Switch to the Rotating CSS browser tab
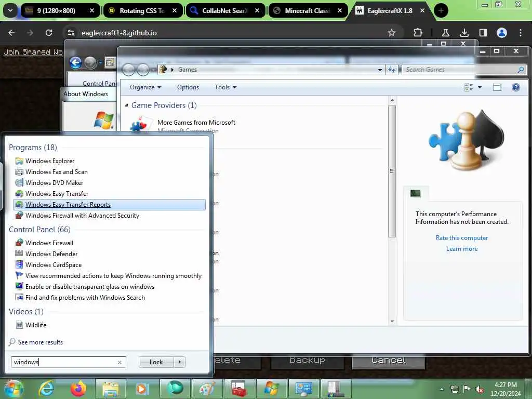 click(x=142, y=10)
